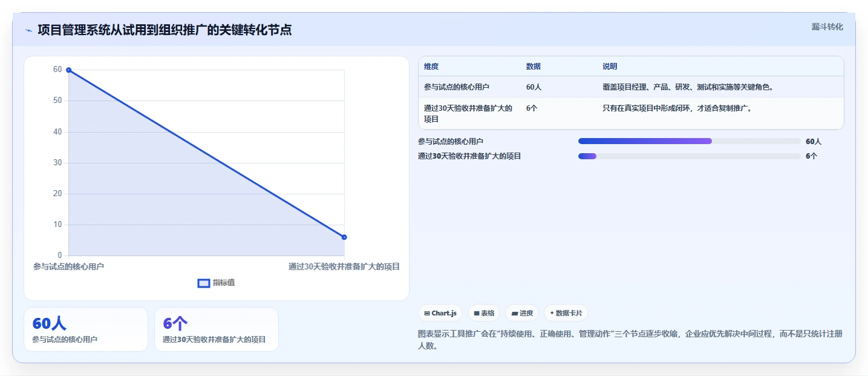Click the icon in the Chart.js chip
This screenshot has width=868, height=376.
click(427, 314)
